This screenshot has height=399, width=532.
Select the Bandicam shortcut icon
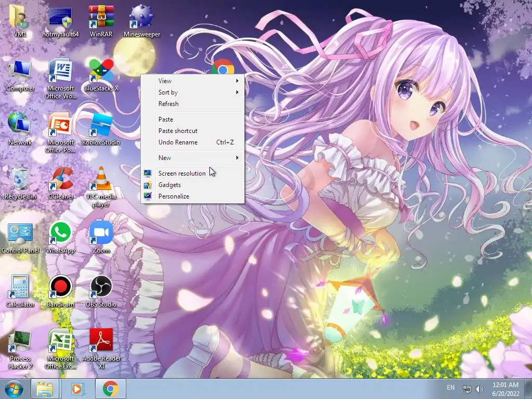60,292
